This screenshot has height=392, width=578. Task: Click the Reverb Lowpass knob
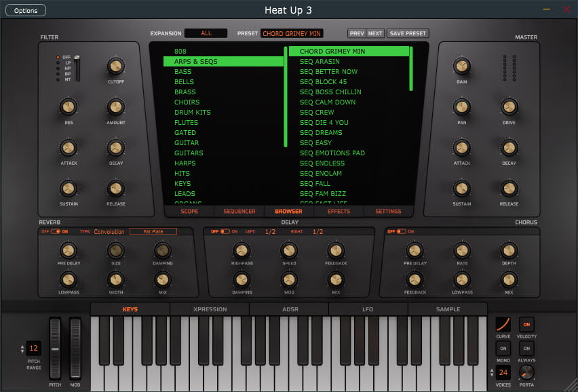(69, 279)
